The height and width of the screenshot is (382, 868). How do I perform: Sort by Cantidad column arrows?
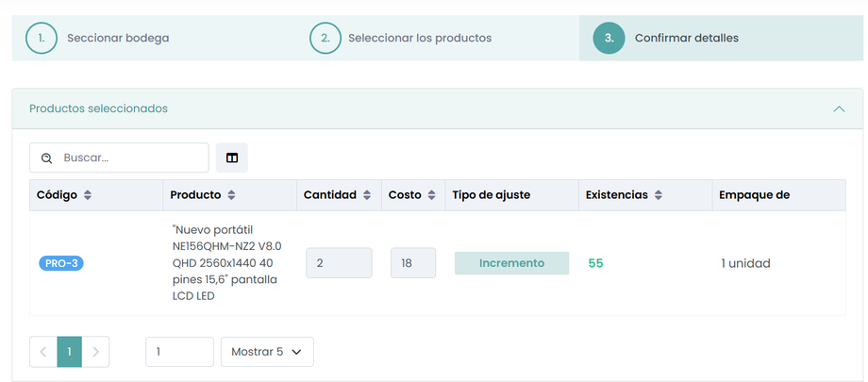coord(366,195)
